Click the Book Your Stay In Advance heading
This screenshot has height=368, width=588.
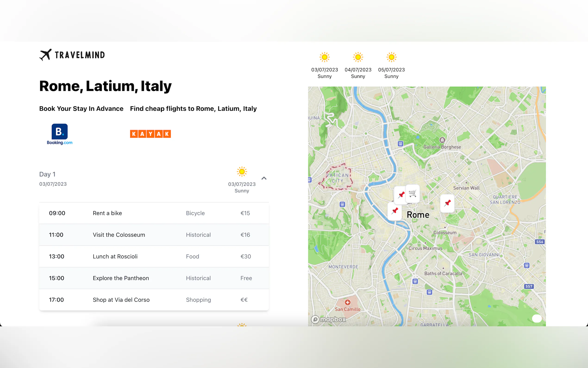[x=81, y=108]
